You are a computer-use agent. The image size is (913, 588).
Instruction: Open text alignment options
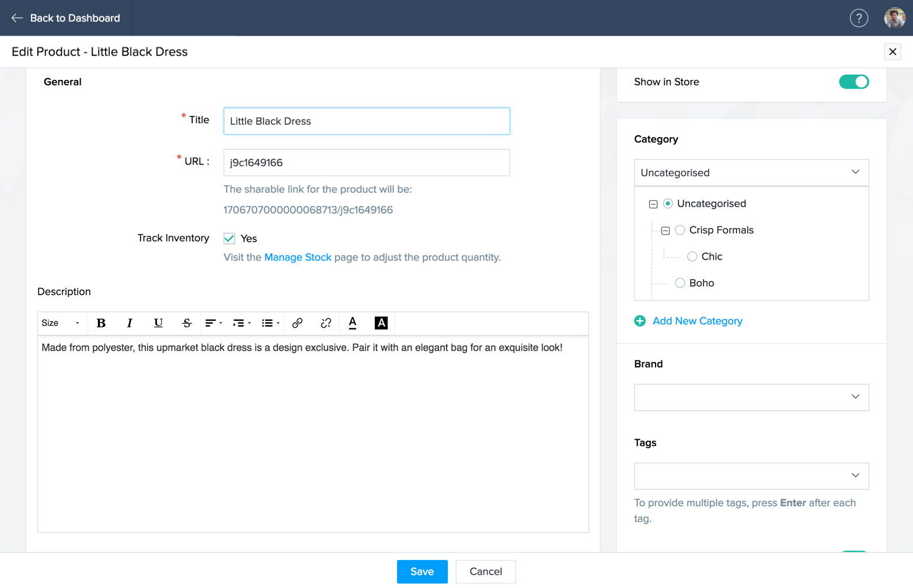(x=214, y=323)
